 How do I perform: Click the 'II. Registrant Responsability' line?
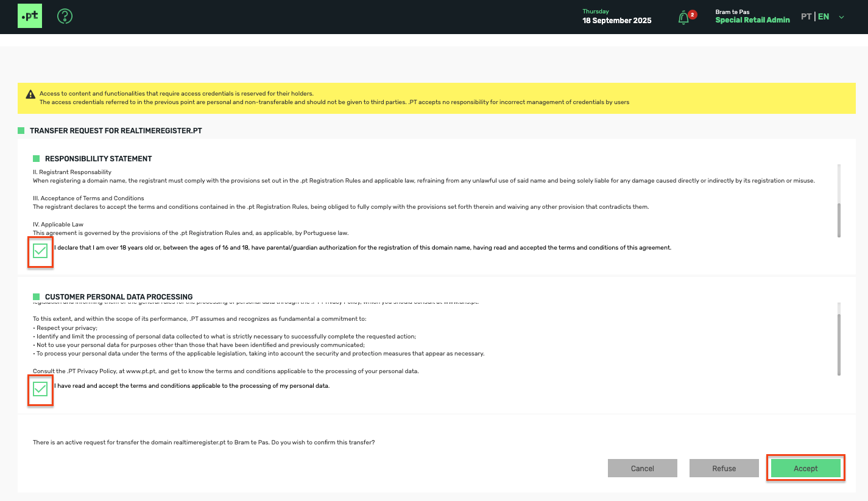tap(72, 172)
